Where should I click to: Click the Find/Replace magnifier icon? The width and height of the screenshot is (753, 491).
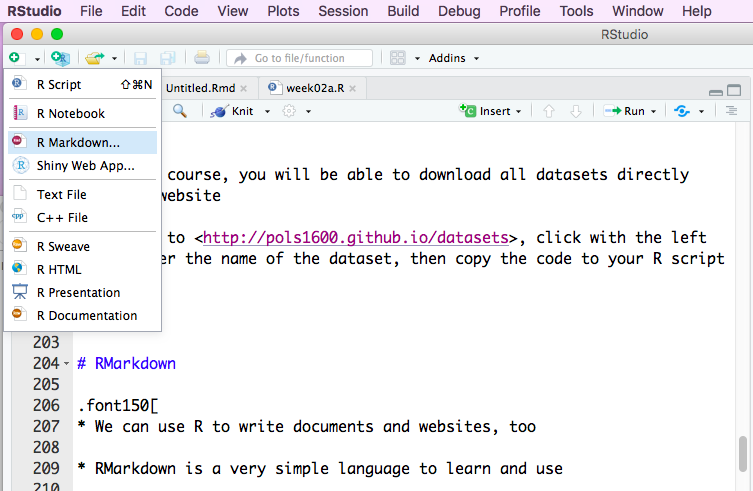[180, 111]
